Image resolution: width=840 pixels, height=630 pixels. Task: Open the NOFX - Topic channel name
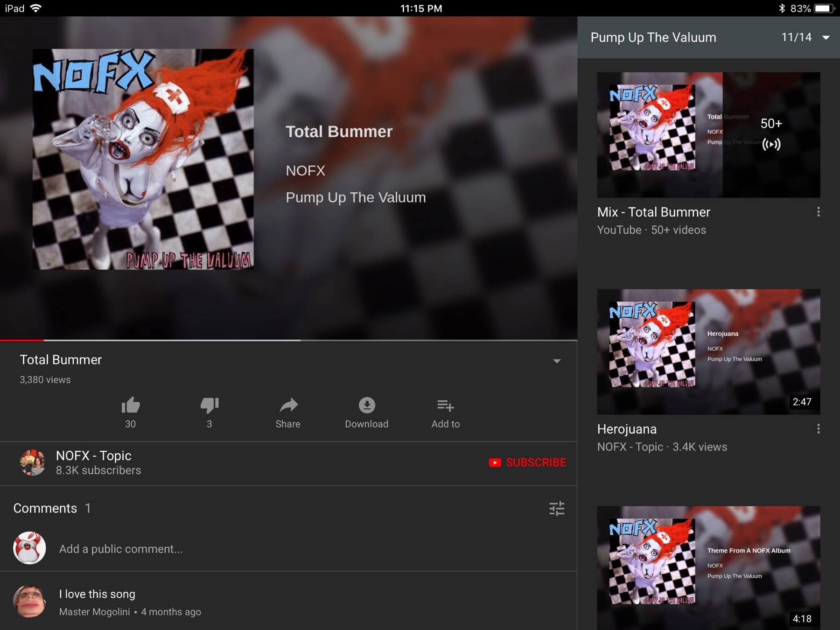point(94,455)
